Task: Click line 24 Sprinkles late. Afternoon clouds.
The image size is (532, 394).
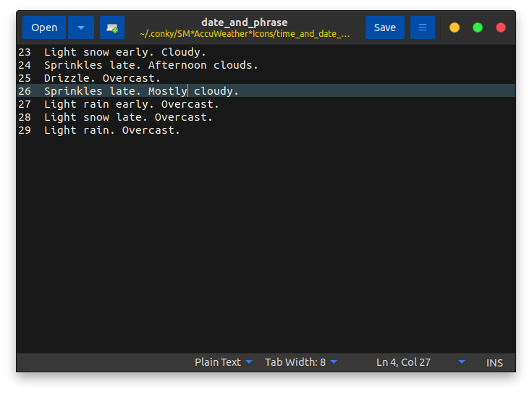Action: [x=151, y=65]
